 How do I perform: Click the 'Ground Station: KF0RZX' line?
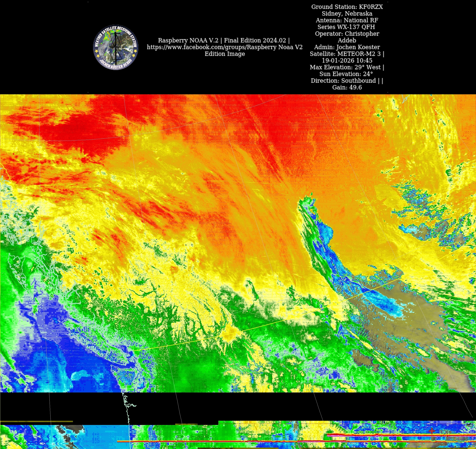(347, 7)
